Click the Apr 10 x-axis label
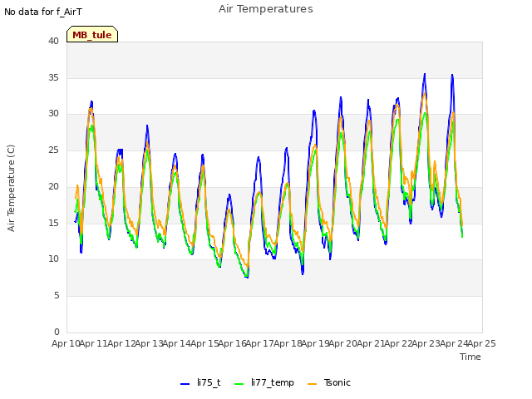 coord(66,343)
